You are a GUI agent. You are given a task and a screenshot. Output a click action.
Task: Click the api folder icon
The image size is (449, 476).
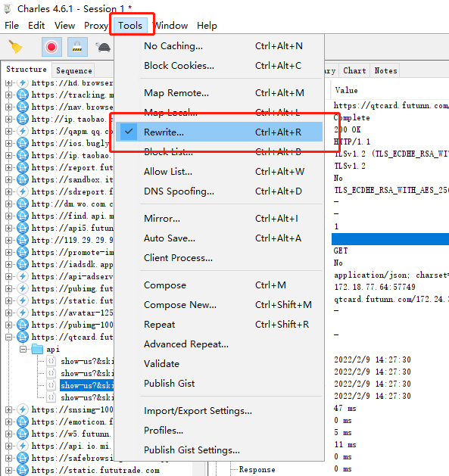[37, 349]
